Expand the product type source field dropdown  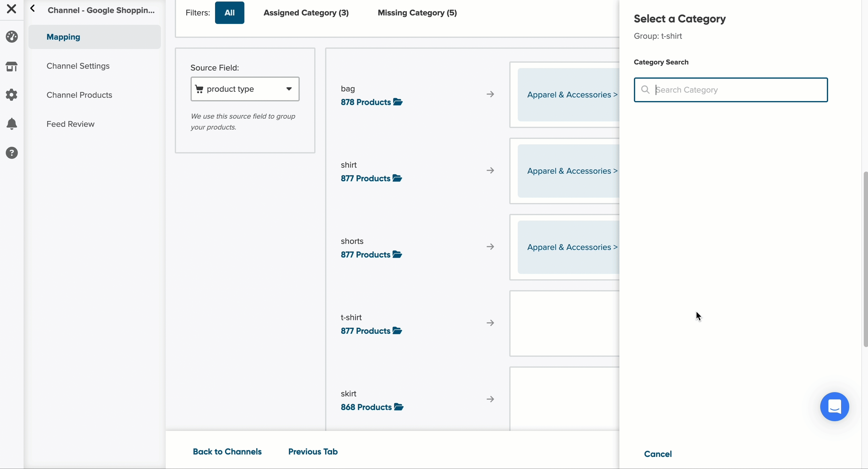click(x=245, y=89)
